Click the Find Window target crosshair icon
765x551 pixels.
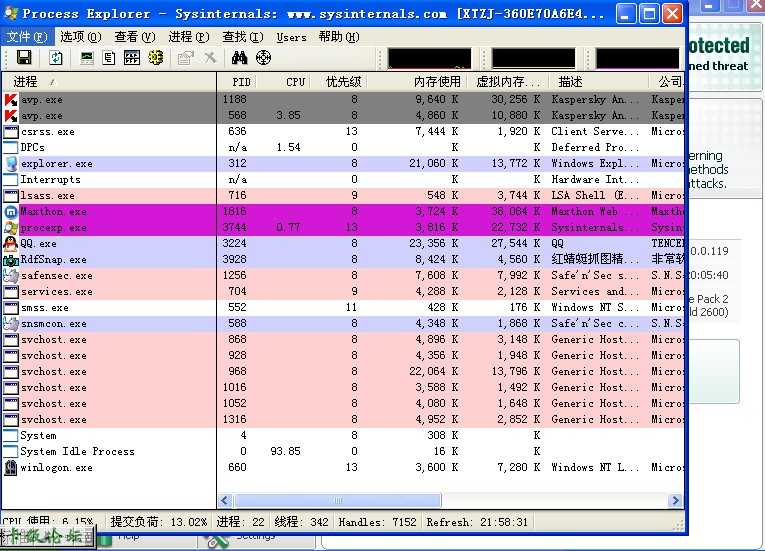[263, 58]
